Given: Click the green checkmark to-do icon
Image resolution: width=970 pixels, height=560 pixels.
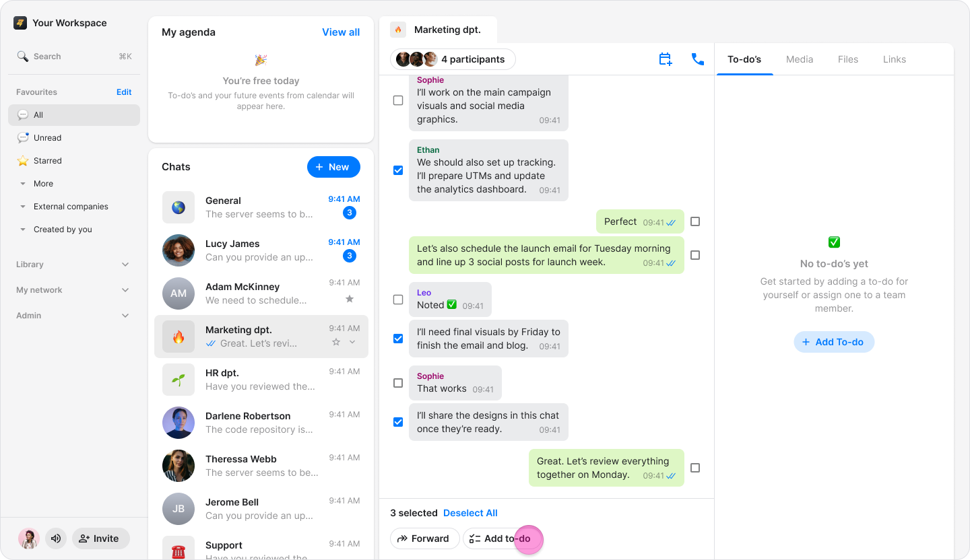Looking at the screenshot, I should (x=834, y=242).
